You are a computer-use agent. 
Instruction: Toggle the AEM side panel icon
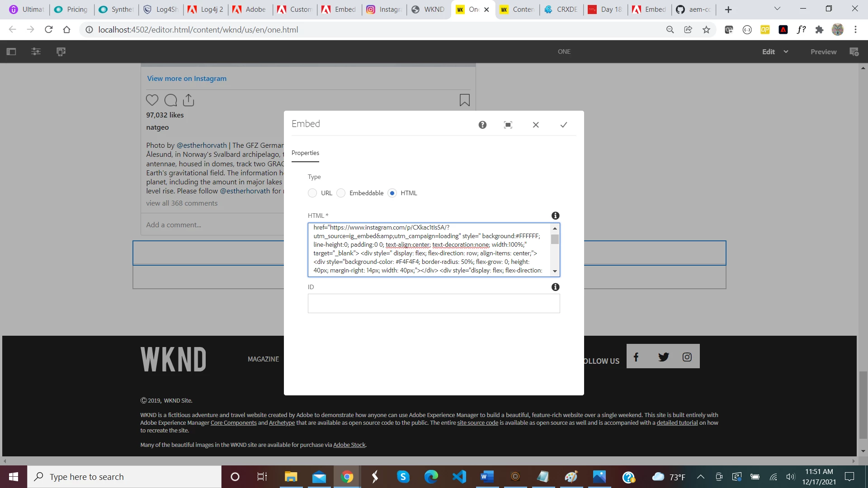[11, 52]
